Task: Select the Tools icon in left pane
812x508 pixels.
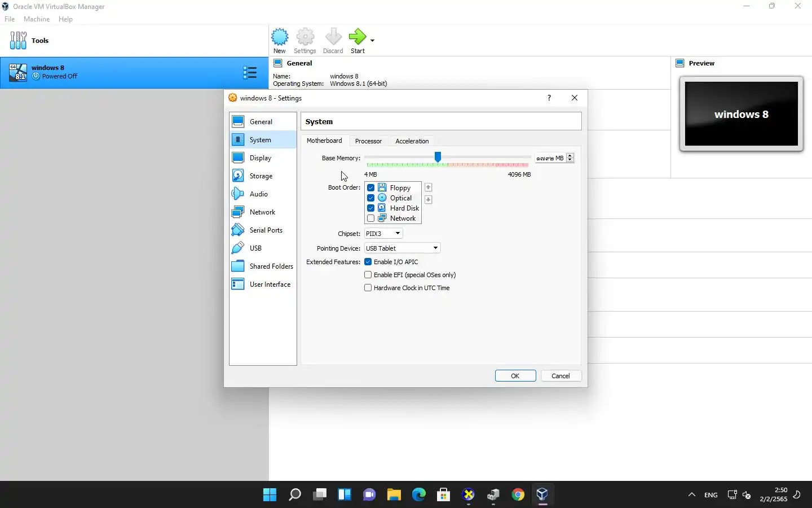Action: pyautogui.click(x=18, y=41)
